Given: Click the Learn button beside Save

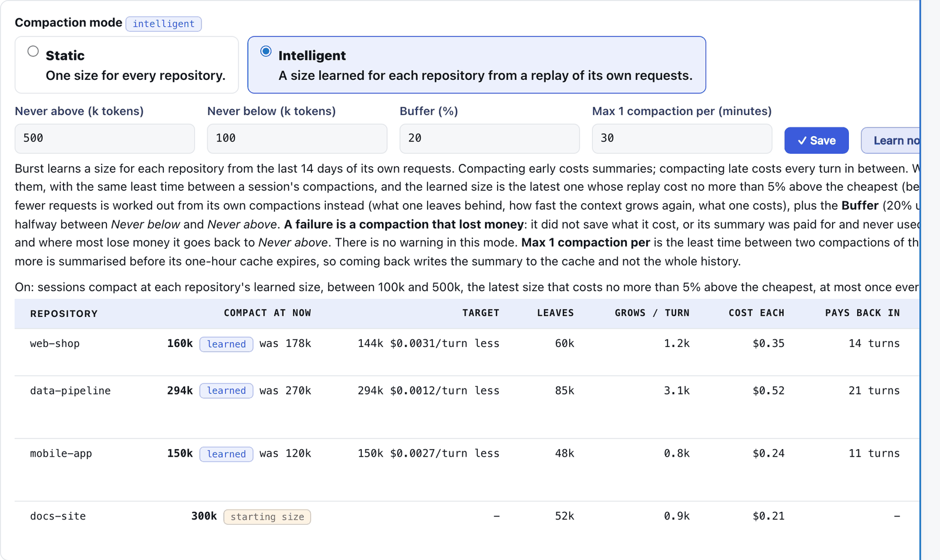Looking at the screenshot, I should tap(891, 140).
